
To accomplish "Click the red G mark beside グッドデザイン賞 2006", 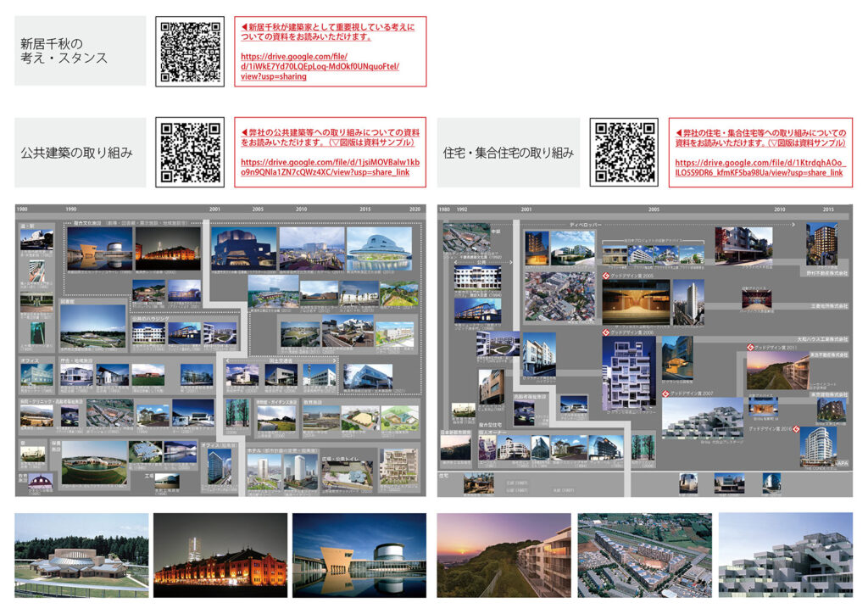I will (606, 332).
